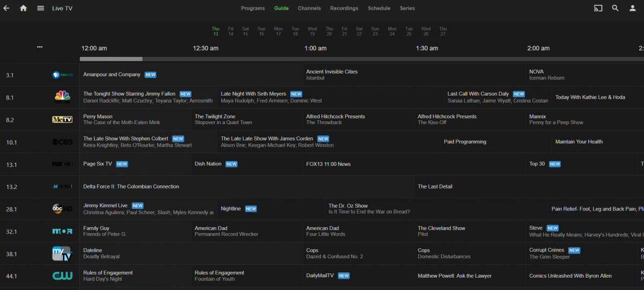
Task: Click the horizontal time scrollbar thumb
Action: 111,59
